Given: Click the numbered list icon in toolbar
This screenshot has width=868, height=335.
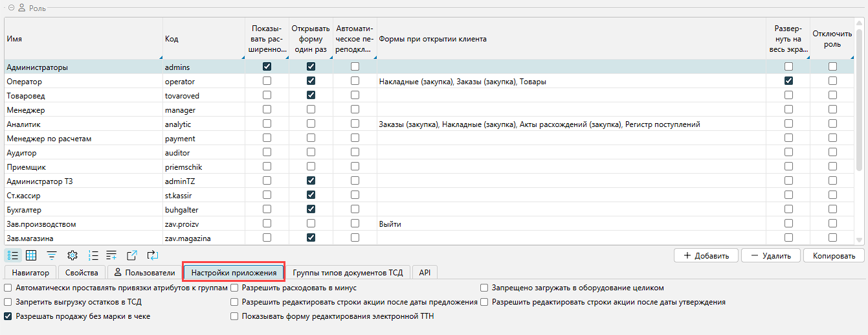Looking at the screenshot, I should coord(93,255).
